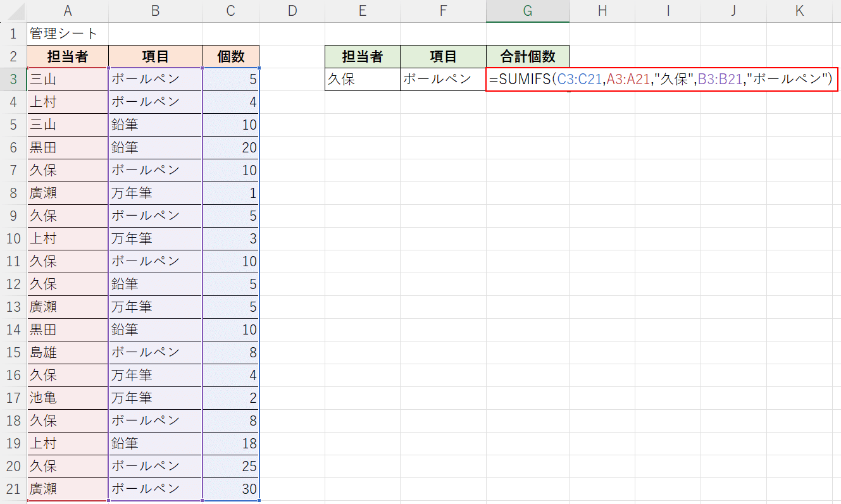Image resolution: width=841 pixels, height=504 pixels.
Task: Select cell A19 containing 上村
Action: (68, 443)
